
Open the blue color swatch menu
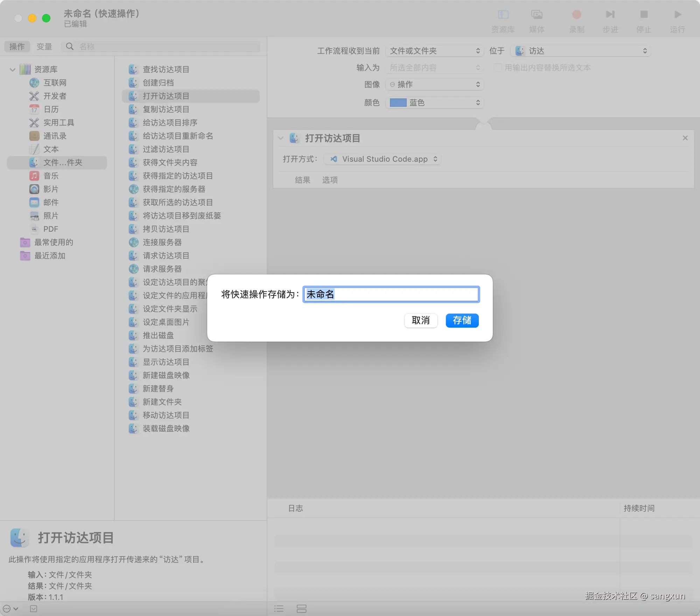tap(434, 103)
